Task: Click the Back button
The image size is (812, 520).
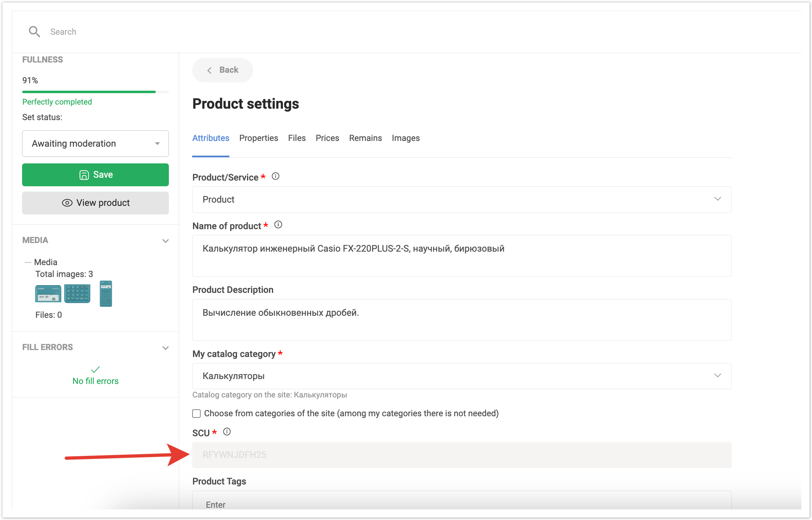Action: 222,70
